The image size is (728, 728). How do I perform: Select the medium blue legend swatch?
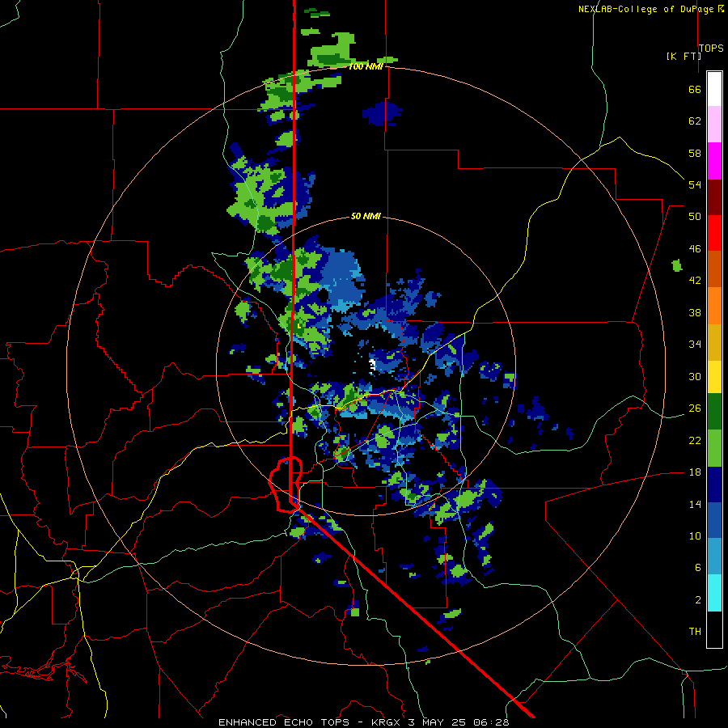coord(714,520)
